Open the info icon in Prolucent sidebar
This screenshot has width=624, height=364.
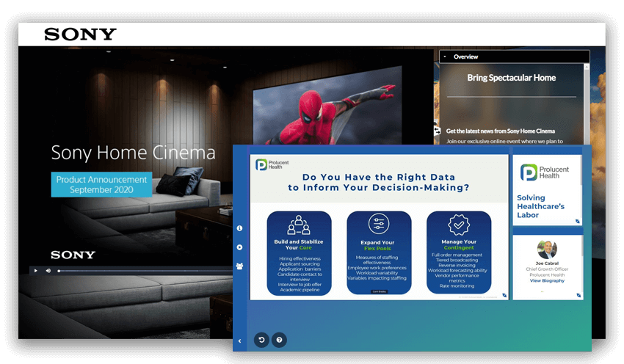click(239, 228)
